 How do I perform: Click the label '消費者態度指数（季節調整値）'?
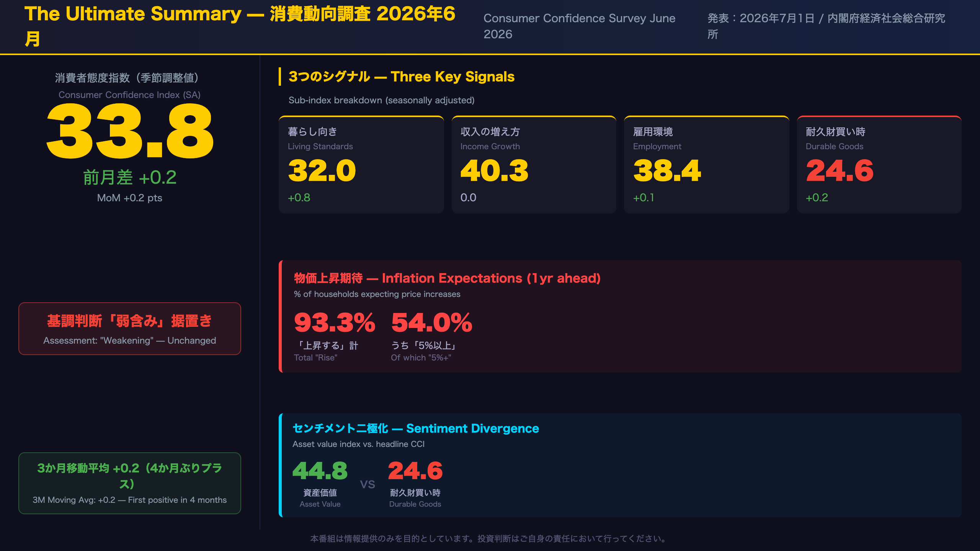[129, 78]
